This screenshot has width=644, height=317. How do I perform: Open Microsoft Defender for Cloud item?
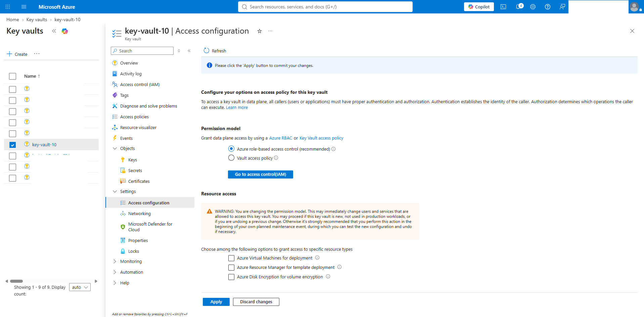pyautogui.click(x=150, y=227)
